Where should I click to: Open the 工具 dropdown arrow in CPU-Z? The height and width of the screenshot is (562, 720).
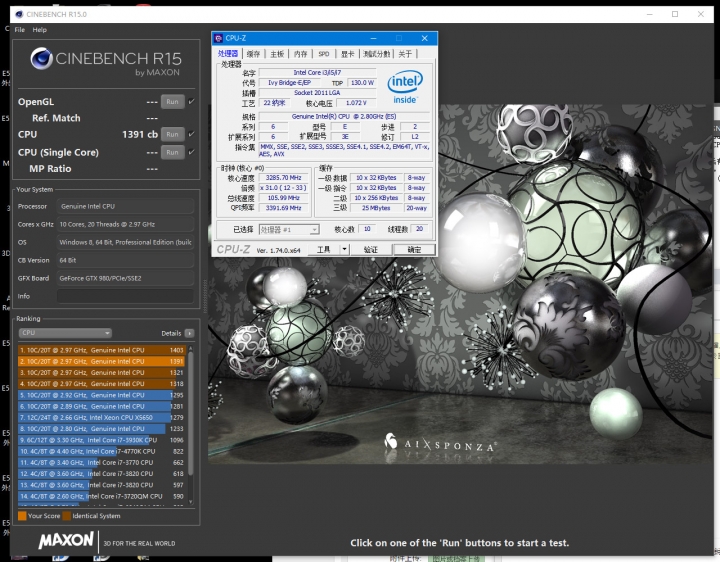tap(344, 249)
